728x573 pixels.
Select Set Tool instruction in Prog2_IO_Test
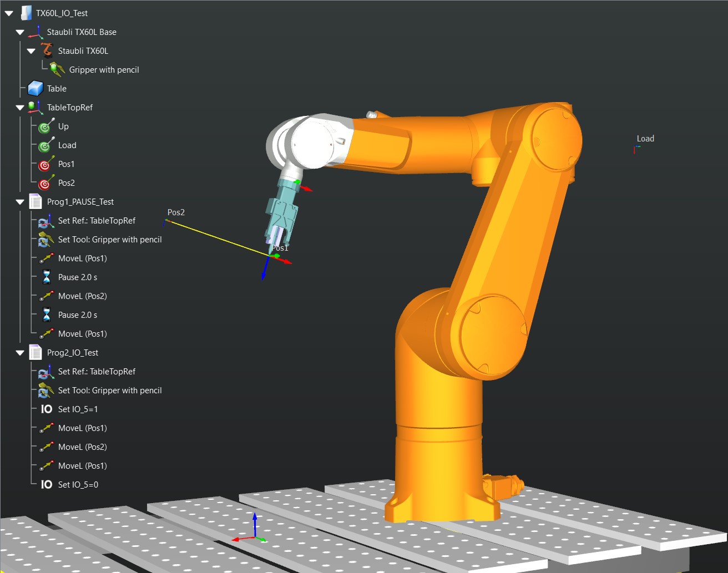coord(109,391)
